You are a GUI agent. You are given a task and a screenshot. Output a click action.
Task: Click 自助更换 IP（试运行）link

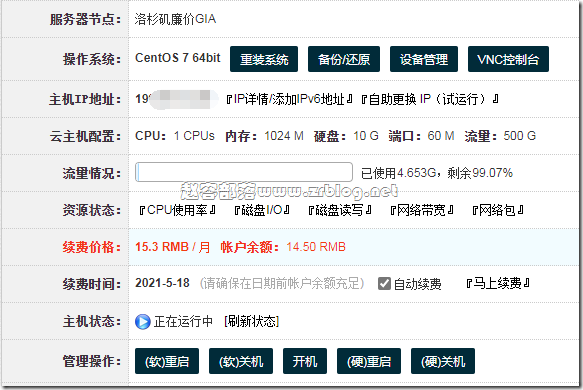coord(430,99)
